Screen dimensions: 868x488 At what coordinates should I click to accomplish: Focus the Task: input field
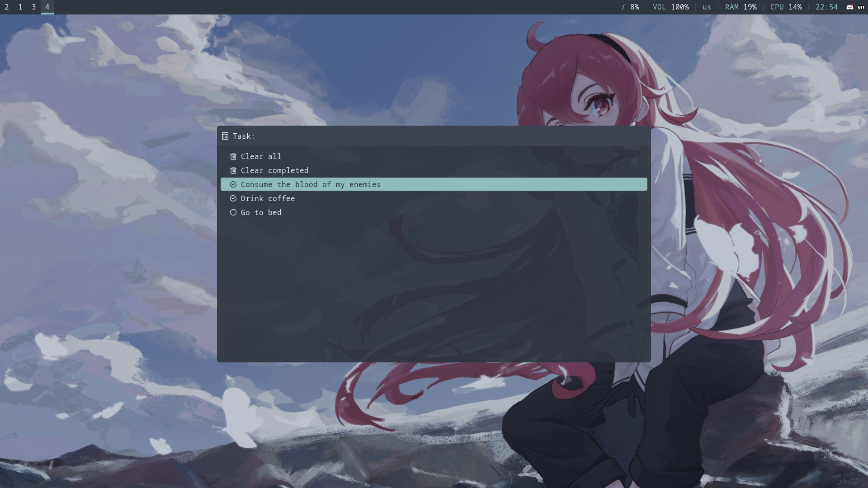click(448, 136)
